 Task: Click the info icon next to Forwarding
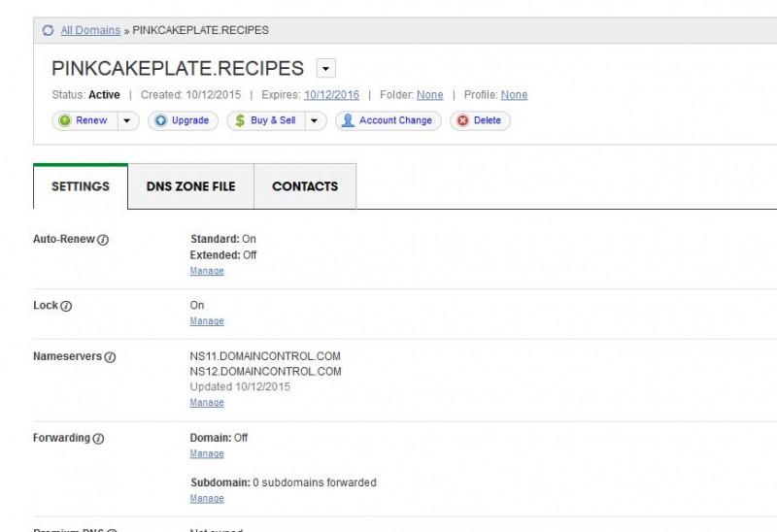pyautogui.click(x=98, y=439)
